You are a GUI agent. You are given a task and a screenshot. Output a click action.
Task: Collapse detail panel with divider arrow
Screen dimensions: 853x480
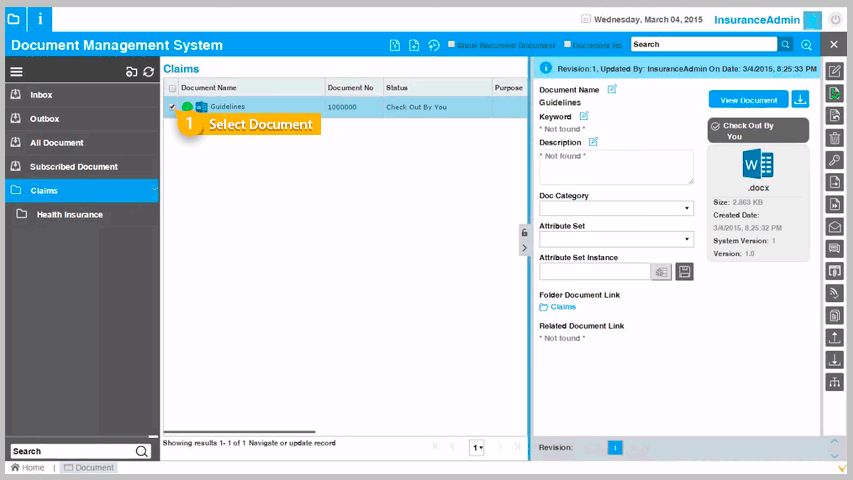click(524, 248)
